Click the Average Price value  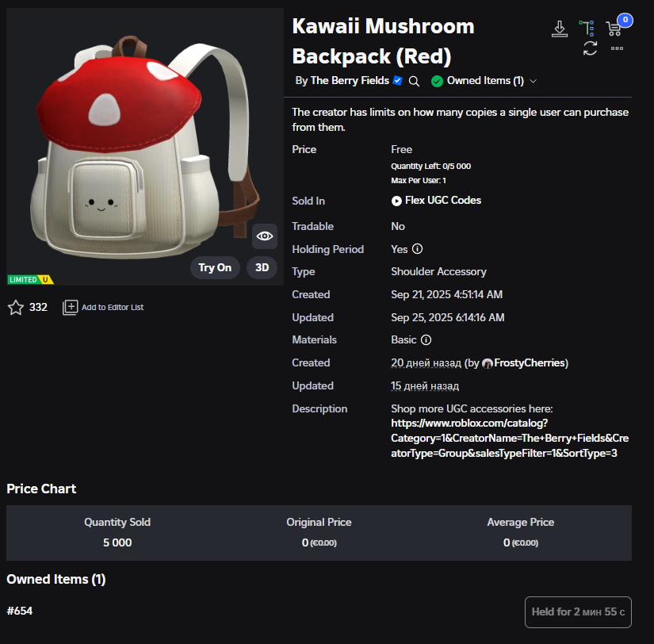click(x=521, y=542)
